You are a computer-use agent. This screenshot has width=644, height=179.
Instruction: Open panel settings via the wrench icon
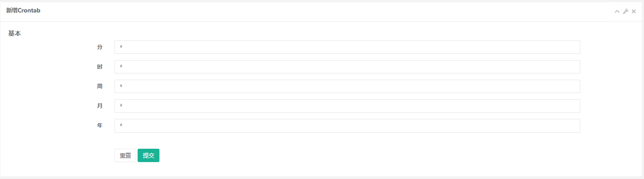[x=625, y=11]
